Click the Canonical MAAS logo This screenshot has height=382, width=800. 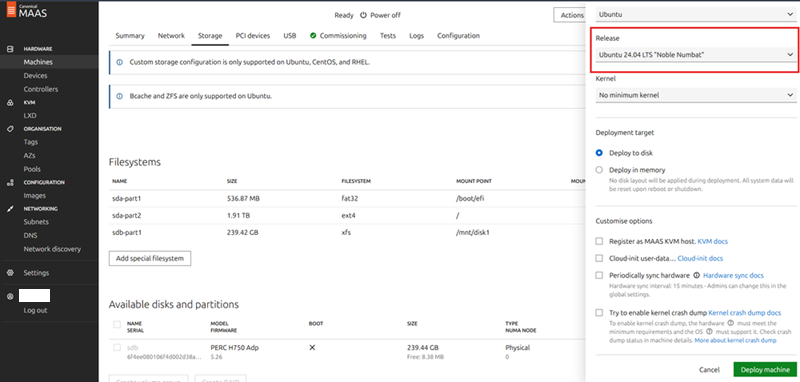click(27, 10)
